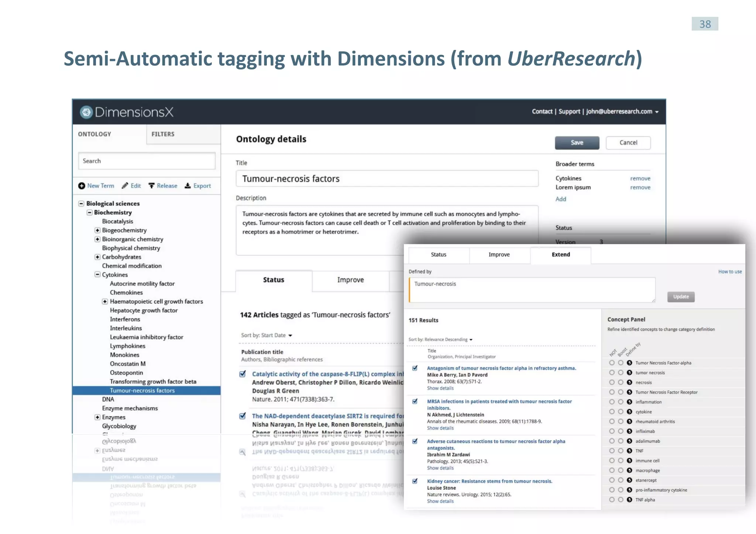Select Define by icon for TNF alpha
Screen dimensions: 756x534
pos(629,500)
